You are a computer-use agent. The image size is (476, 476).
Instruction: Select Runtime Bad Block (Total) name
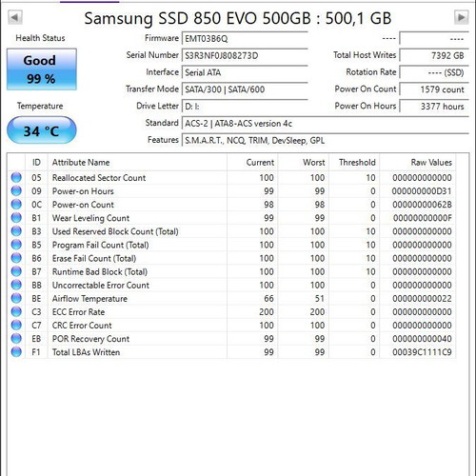tap(100, 271)
